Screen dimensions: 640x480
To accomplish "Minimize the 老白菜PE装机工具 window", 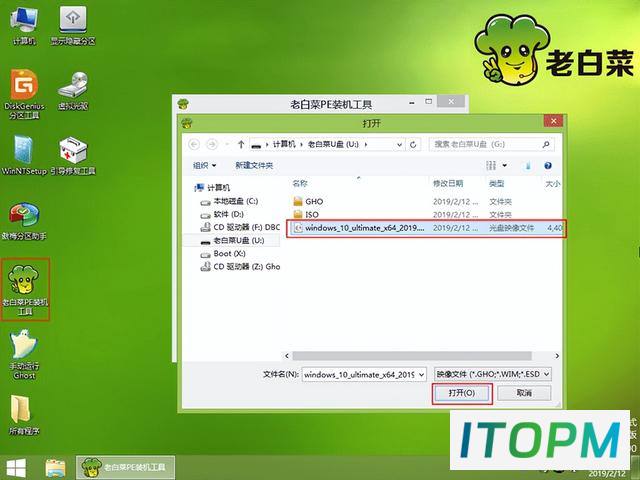I will click(412, 102).
